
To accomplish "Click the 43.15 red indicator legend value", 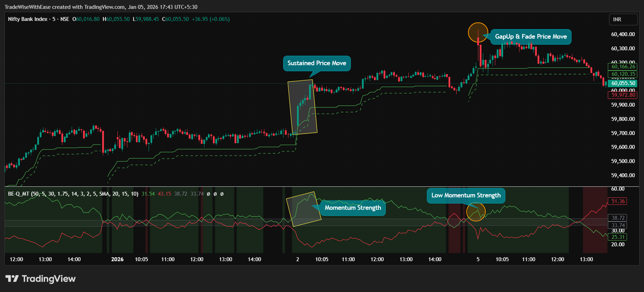I will (164, 194).
